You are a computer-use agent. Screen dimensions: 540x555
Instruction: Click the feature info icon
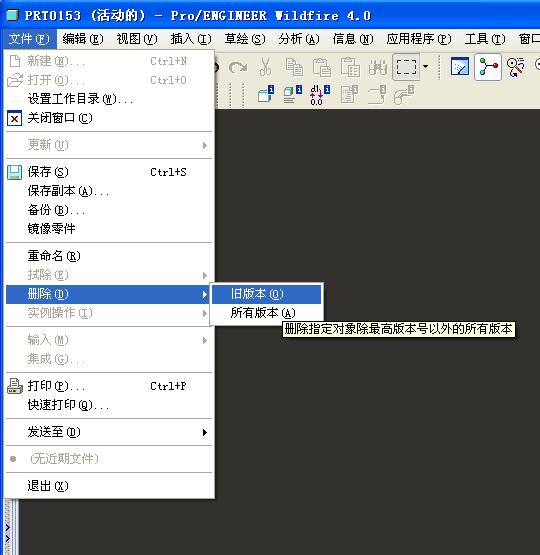pos(266,95)
